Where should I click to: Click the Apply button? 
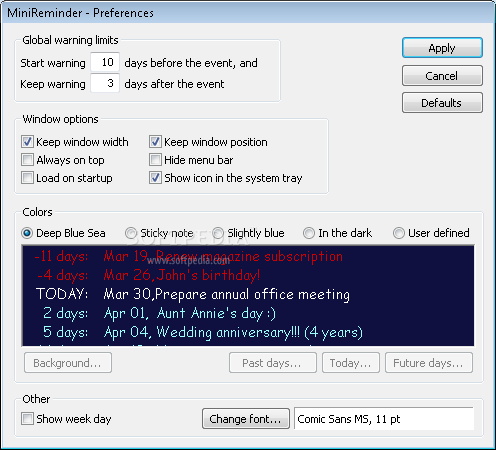click(x=442, y=48)
